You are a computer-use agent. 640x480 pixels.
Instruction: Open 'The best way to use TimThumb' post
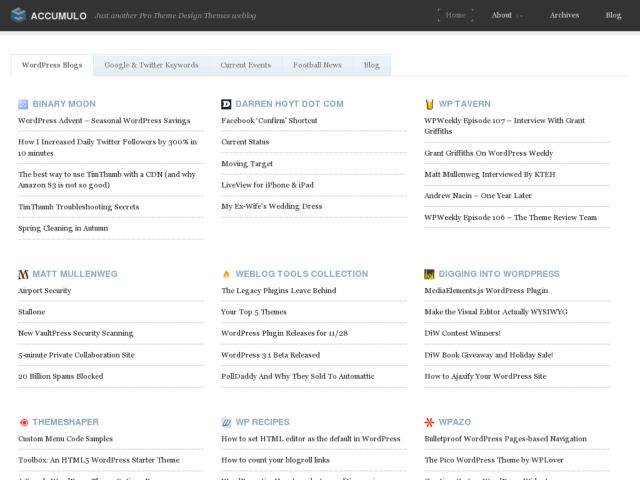107,180
